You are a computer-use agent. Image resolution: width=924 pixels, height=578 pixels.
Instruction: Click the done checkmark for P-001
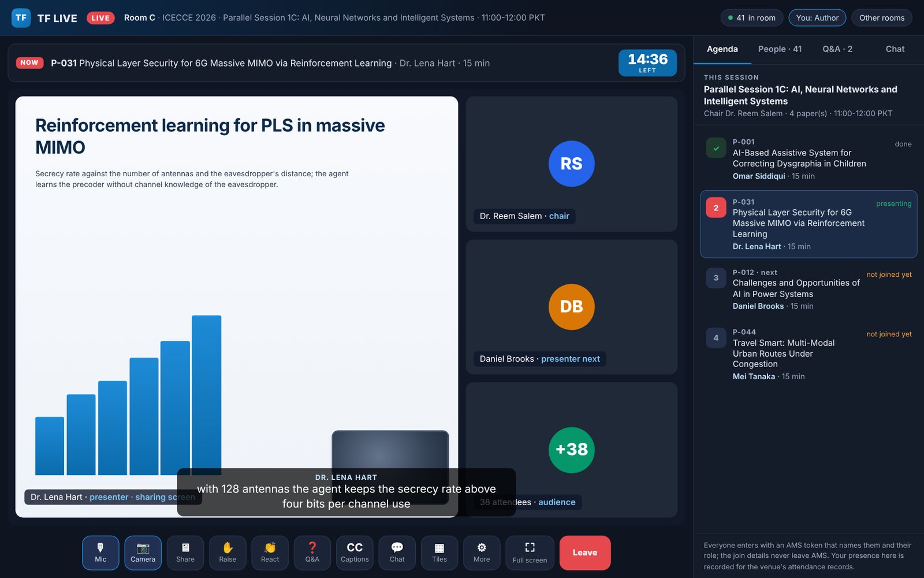pyautogui.click(x=716, y=148)
